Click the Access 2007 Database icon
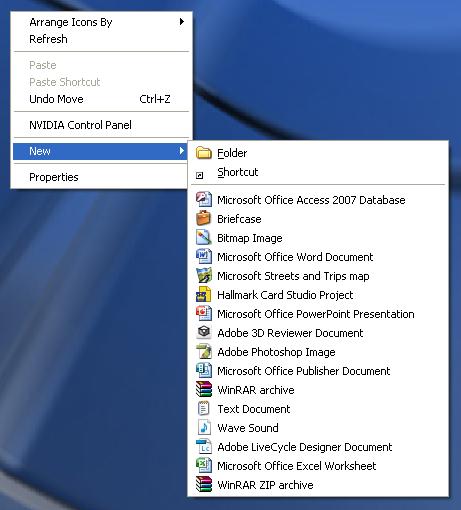 [x=204, y=199]
